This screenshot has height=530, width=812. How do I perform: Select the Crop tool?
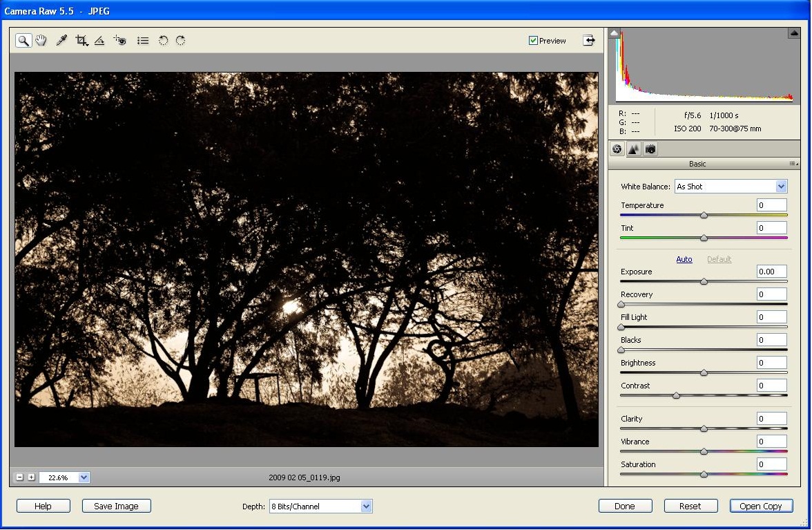click(x=81, y=41)
